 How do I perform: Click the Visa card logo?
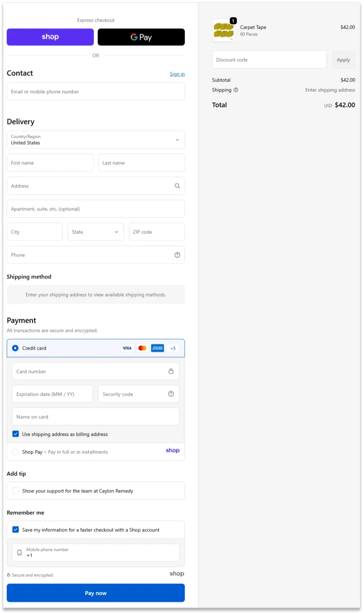click(127, 348)
